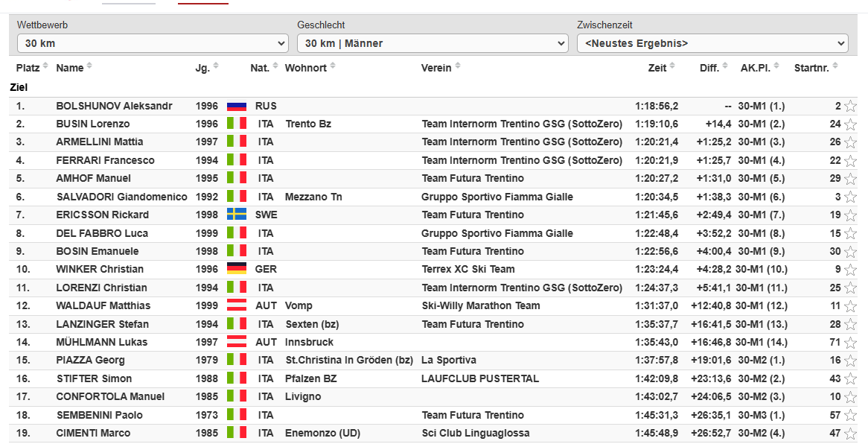This screenshot has height=444, width=868.
Task: Click star icon next to start number 24
Action: (x=850, y=124)
